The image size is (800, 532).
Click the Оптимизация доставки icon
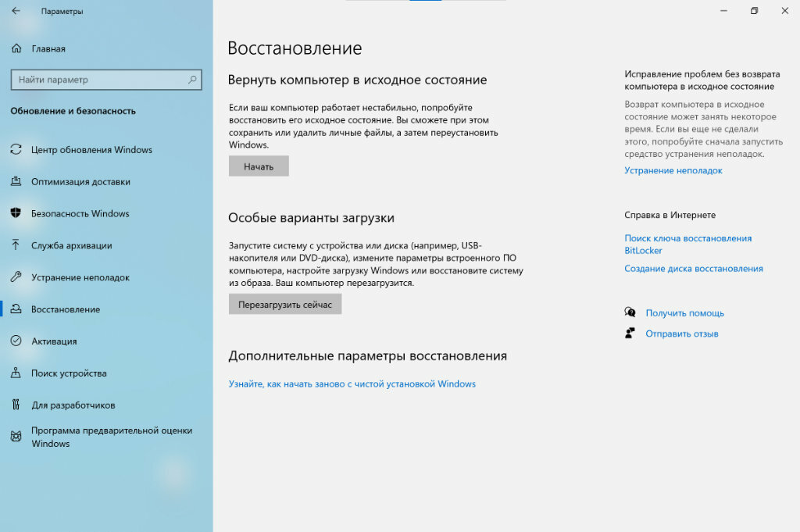click(x=16, y=181)
